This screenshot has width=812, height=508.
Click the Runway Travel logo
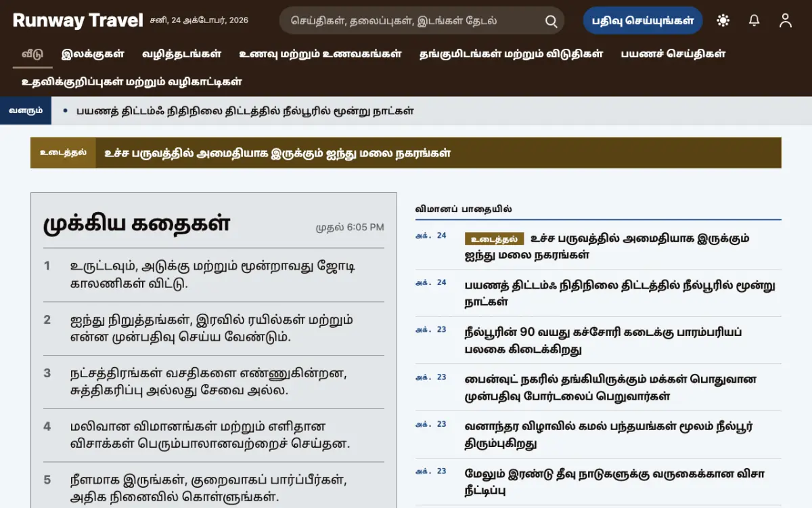coord(78,20)
